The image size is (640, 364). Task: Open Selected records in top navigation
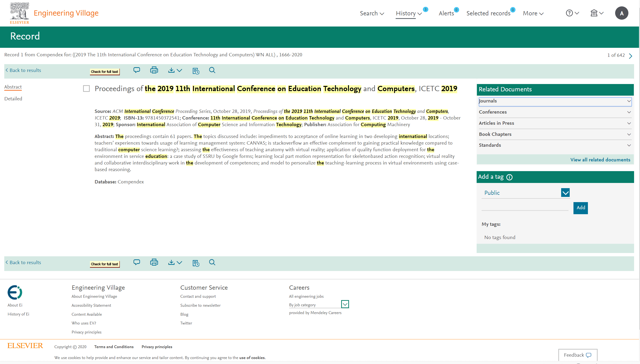tap(488, 13)
